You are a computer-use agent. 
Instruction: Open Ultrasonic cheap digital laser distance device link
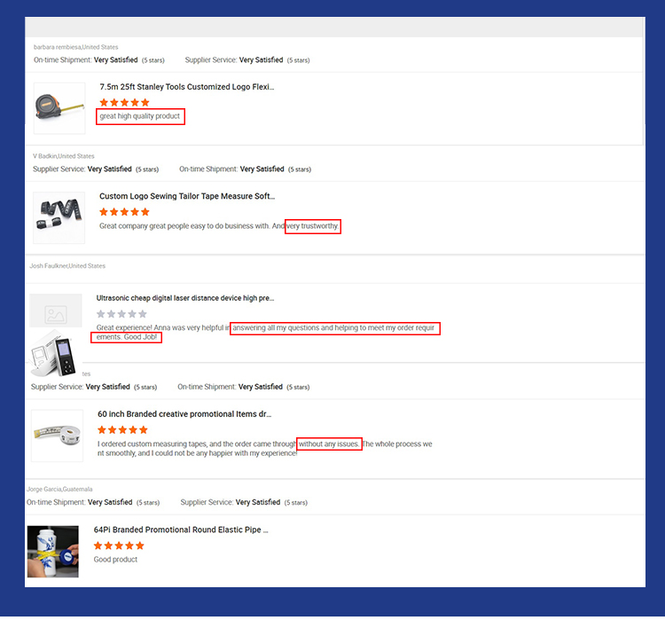pos(185,298)
